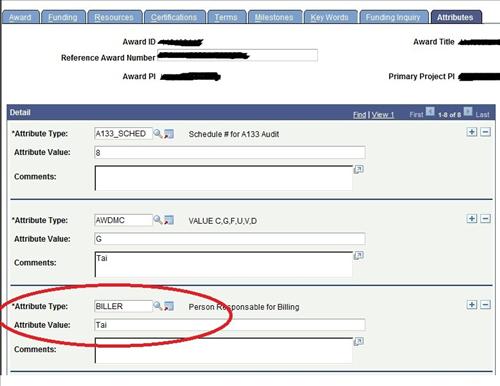The width and height of the screenshot is (500, 386).
Task: Click the A133_SCHED attribute type field
Action: (x=123, y=134)
